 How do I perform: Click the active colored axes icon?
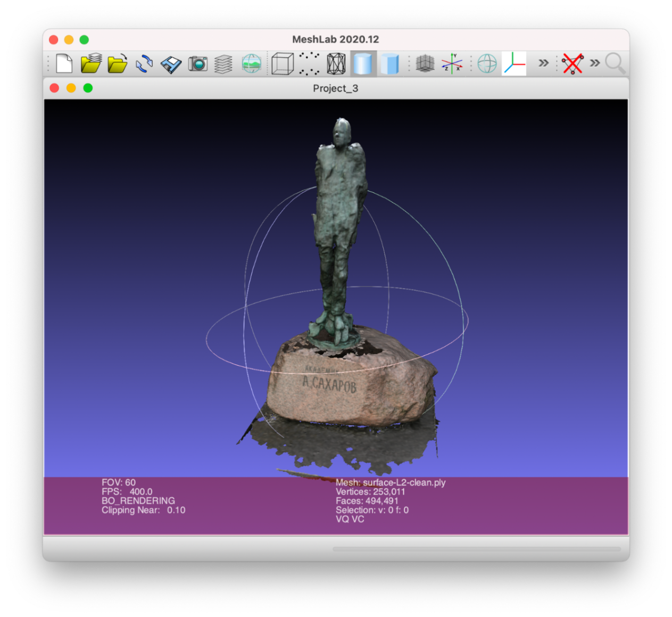click(514, 64)
